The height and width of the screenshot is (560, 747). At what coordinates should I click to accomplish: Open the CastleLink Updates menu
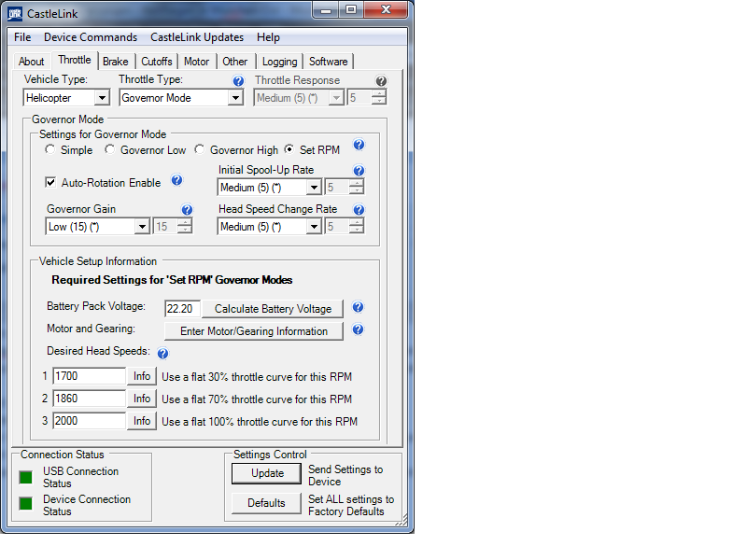(197, 37)
